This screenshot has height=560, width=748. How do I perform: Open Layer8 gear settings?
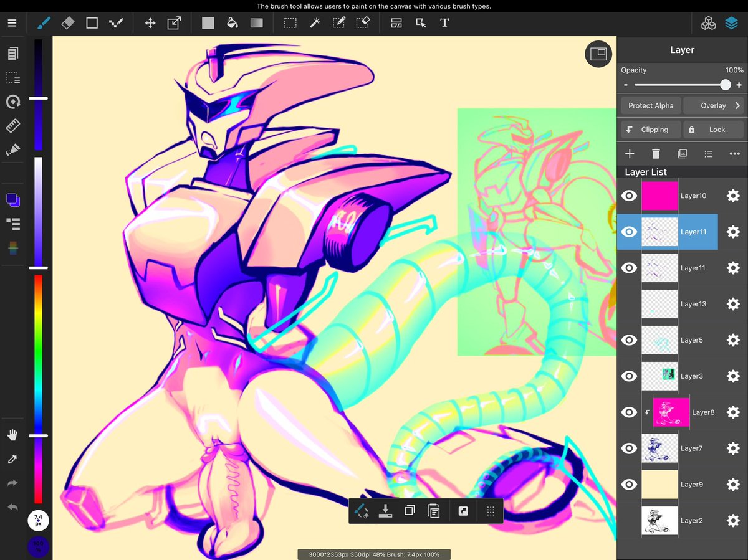(x=733, y=412)
